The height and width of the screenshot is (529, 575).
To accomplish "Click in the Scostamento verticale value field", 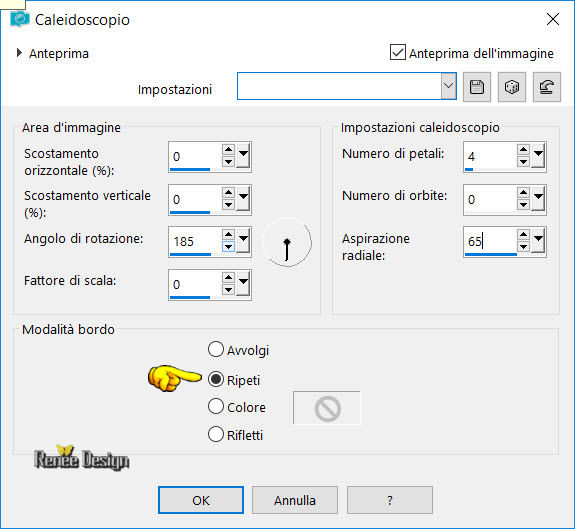I will coord(195,199).
